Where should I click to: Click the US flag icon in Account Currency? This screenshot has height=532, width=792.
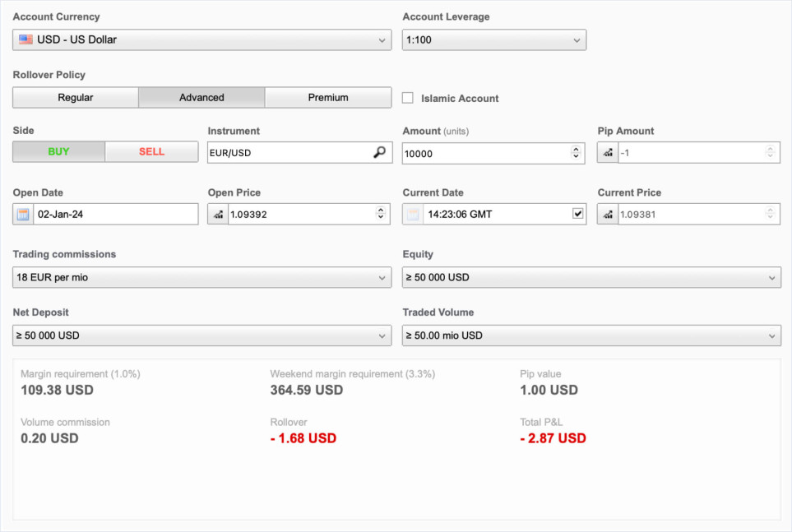[26, 39]
